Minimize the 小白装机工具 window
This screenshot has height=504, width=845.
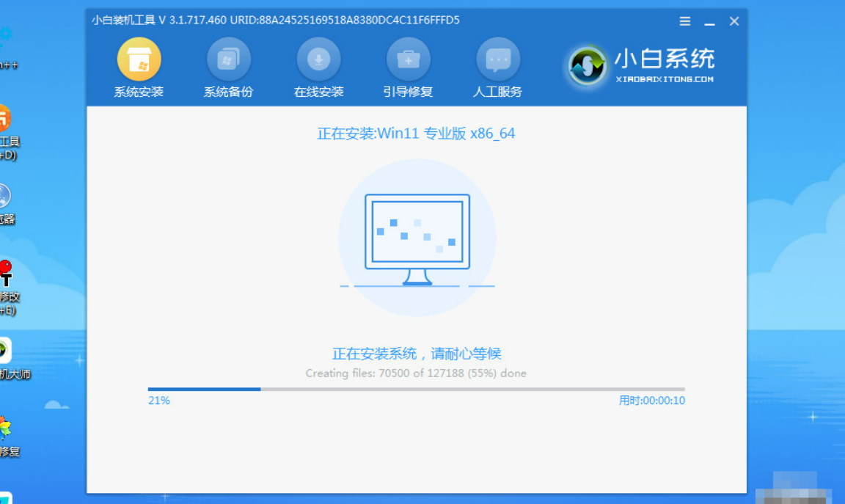[x=710, y=23]
